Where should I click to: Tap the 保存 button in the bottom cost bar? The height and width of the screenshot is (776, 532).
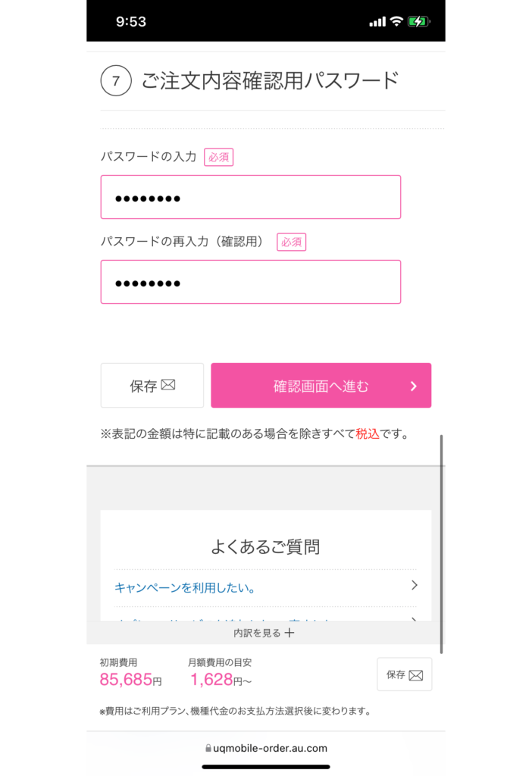(x=405, y=674)
